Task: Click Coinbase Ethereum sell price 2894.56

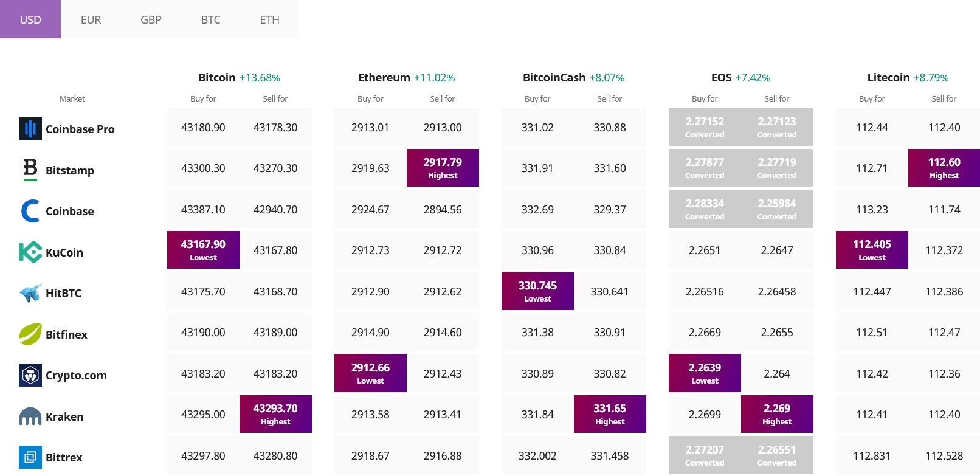Action: (x=443, y=210)
